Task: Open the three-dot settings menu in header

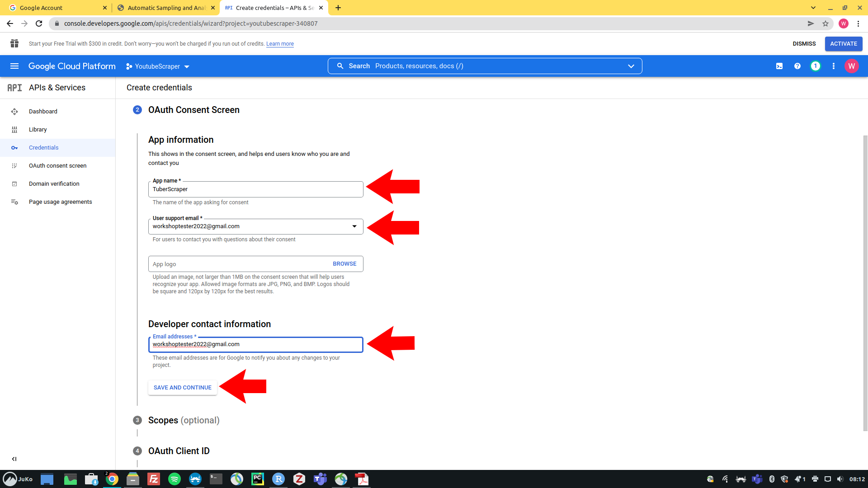Action: point(834,66)
